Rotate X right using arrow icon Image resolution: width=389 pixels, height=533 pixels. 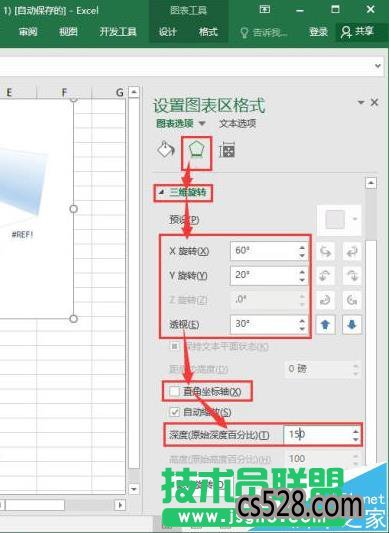coord(352,252)
